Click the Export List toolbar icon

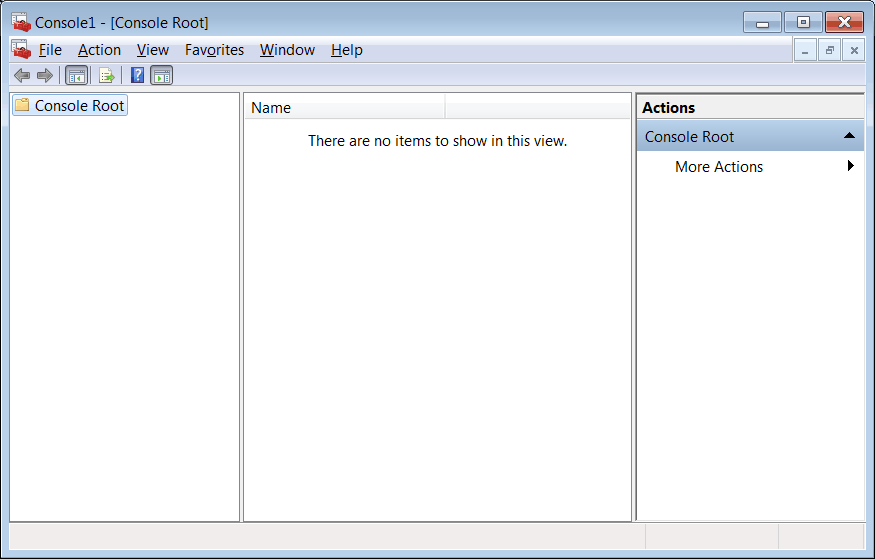pyautogui.click(x=106, y=75)
